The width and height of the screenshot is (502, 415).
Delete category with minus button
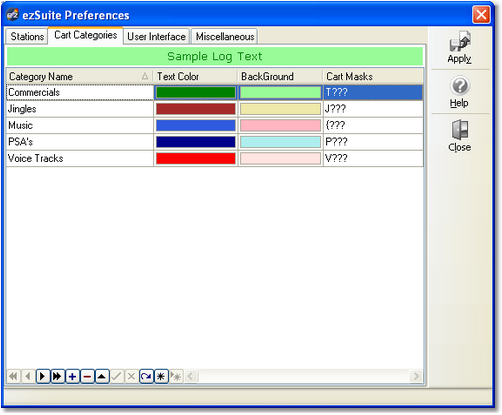click(87, 377)
